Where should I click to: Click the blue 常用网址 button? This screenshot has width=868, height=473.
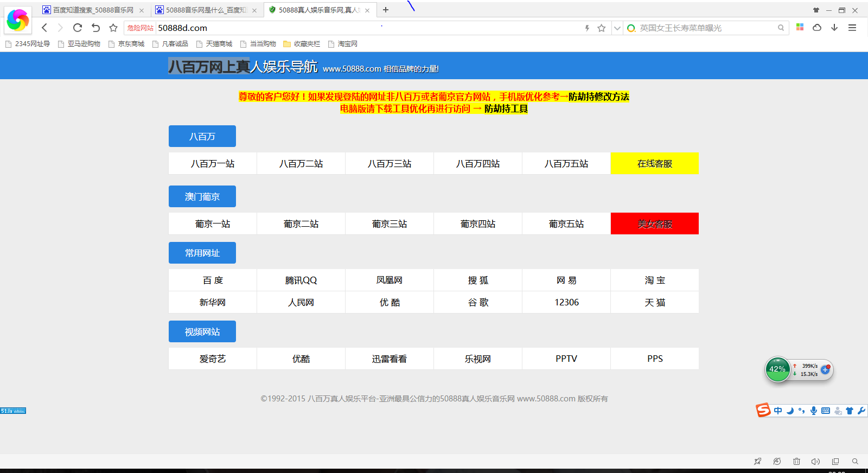tap(202, 253)
